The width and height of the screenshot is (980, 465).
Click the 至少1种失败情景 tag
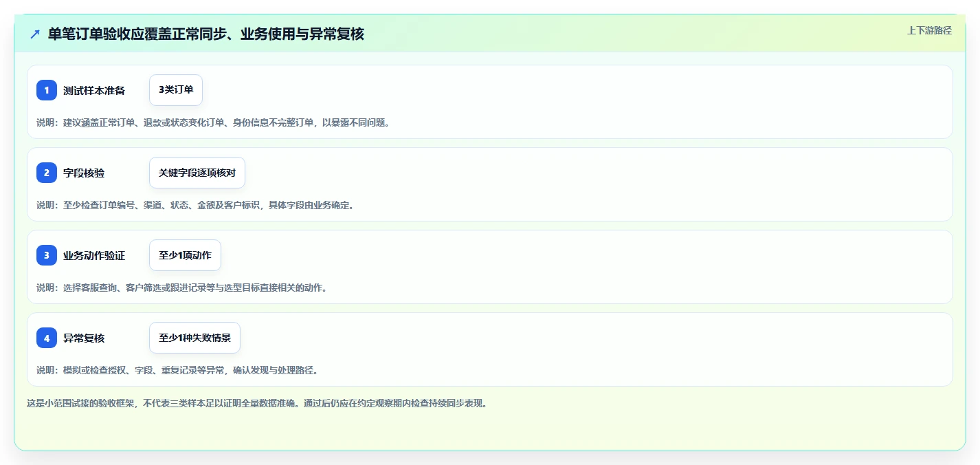[194, 338]
